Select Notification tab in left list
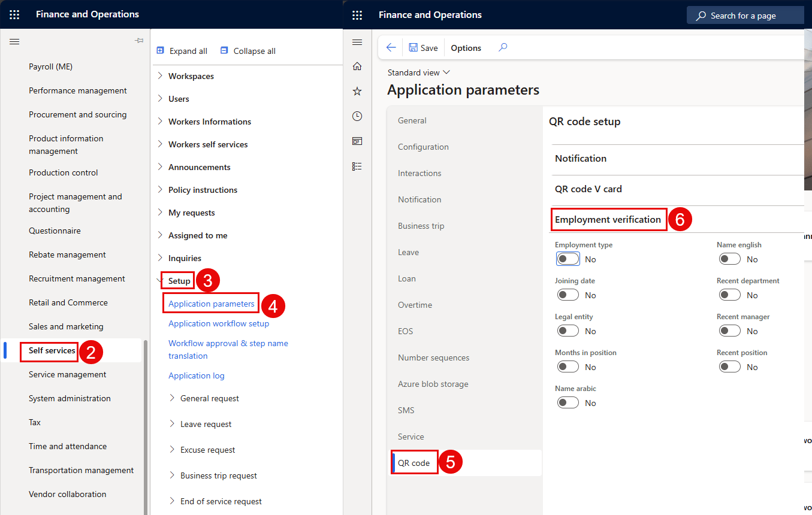The image size is (812, 515). pos(419,199)
